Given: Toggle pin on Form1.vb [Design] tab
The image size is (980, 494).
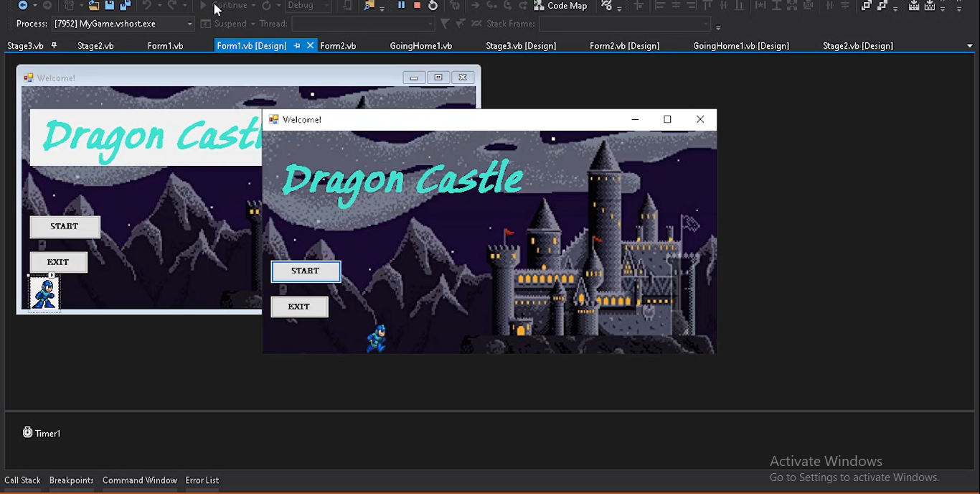Looking at the screenshot, I should tap(296, 46).
